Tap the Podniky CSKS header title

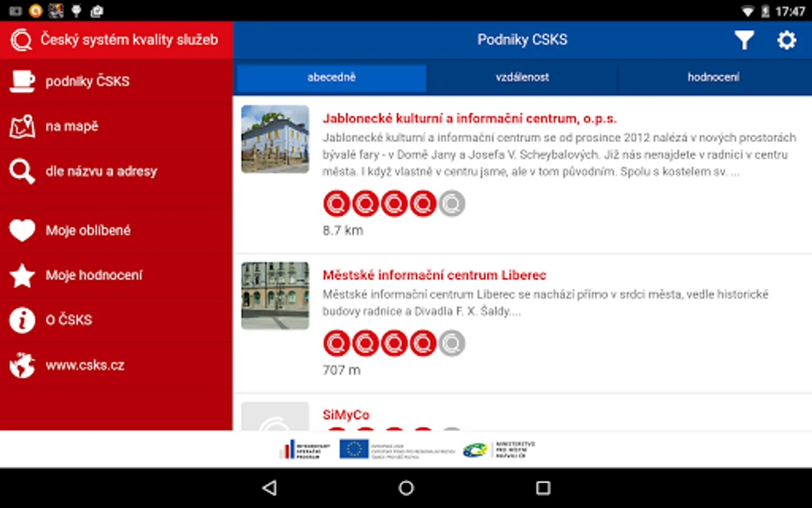pos(522,40)
